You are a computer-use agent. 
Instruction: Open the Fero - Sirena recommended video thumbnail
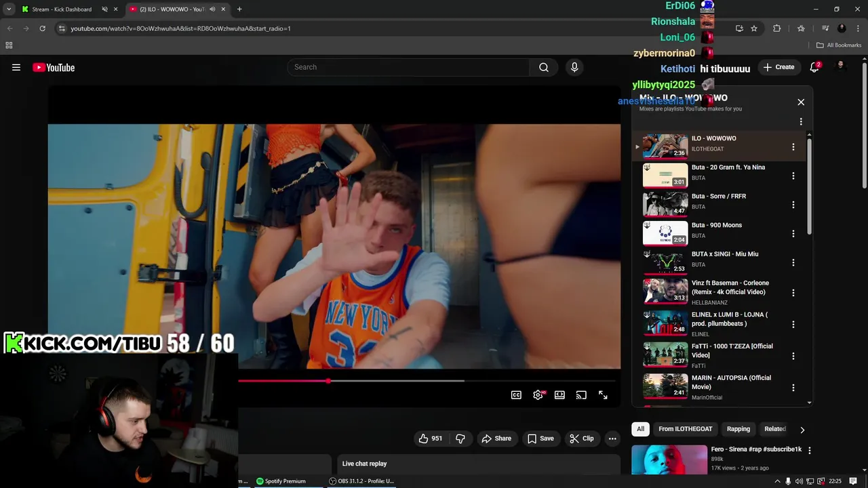click(669, 460)
